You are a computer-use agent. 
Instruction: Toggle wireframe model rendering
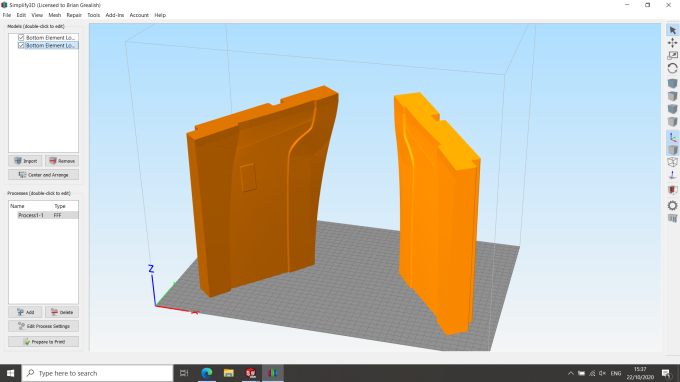click(672, 162)
